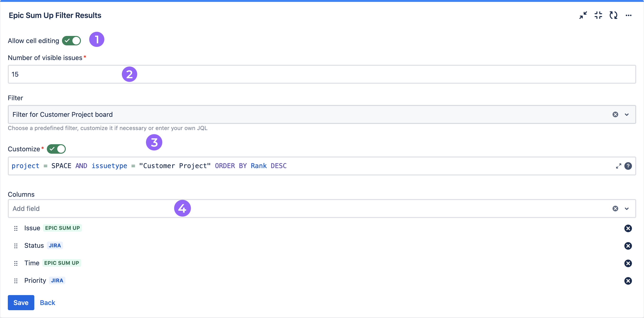Clear the Add field selection

(615, 208)
